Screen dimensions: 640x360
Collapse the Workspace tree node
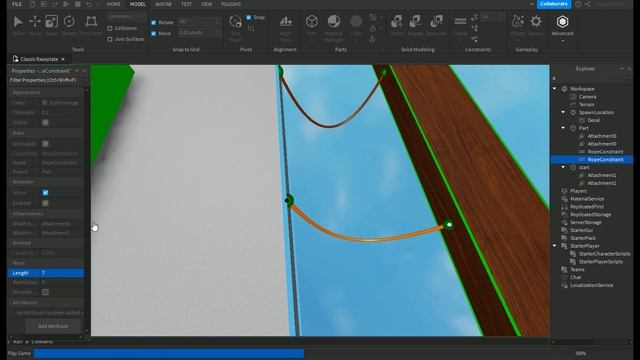(555, 89)
